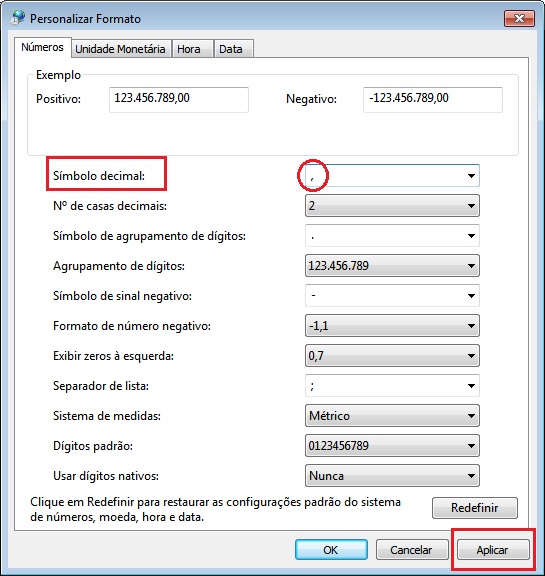The height and width of the screenshot is (576, 545).
Task: Click the Negativo example value -123.456.789,00
Action: tap(433, 100)
